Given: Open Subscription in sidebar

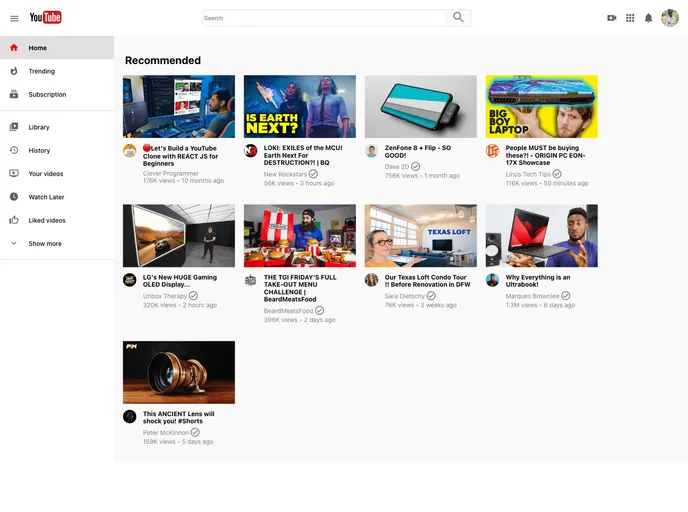Looking at the screenshot, I should tap(57, 94).
